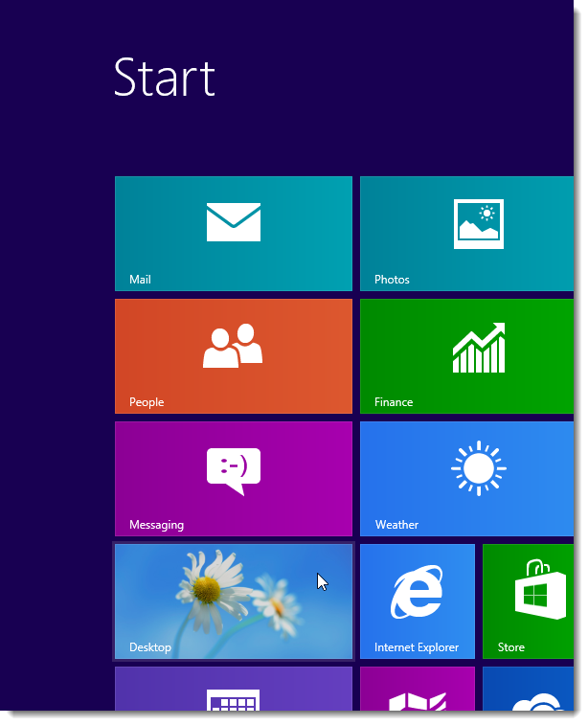Launch Internet Explorer from its tile
Screen dimensions: 588x725
(x=417, y=600)
